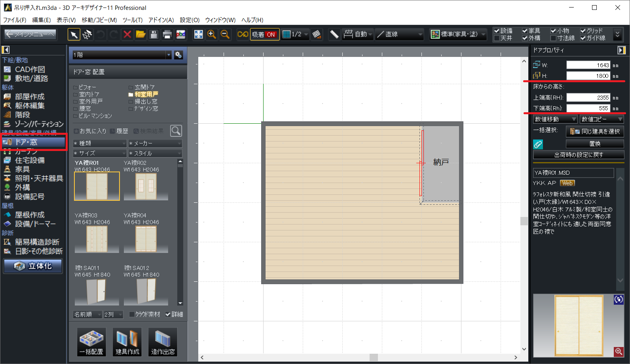Click the red delete X icon
This screenshot has width=630, height=364.
(127, 35)
